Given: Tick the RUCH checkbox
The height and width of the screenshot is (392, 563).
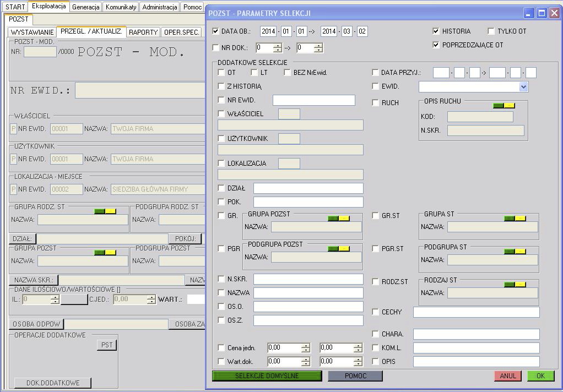Looking at the screenshot, I should (x=375, y=102).
